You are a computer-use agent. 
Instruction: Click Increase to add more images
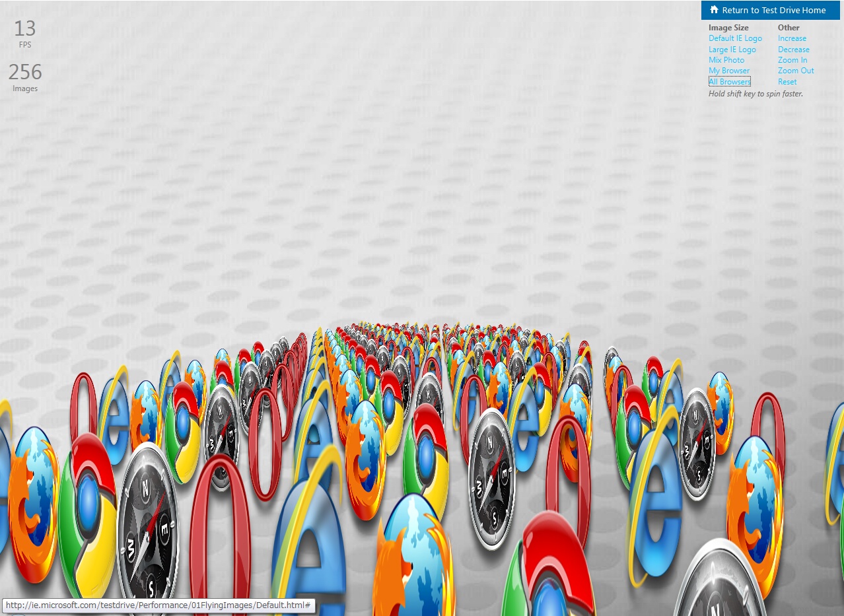click(792, 38)
